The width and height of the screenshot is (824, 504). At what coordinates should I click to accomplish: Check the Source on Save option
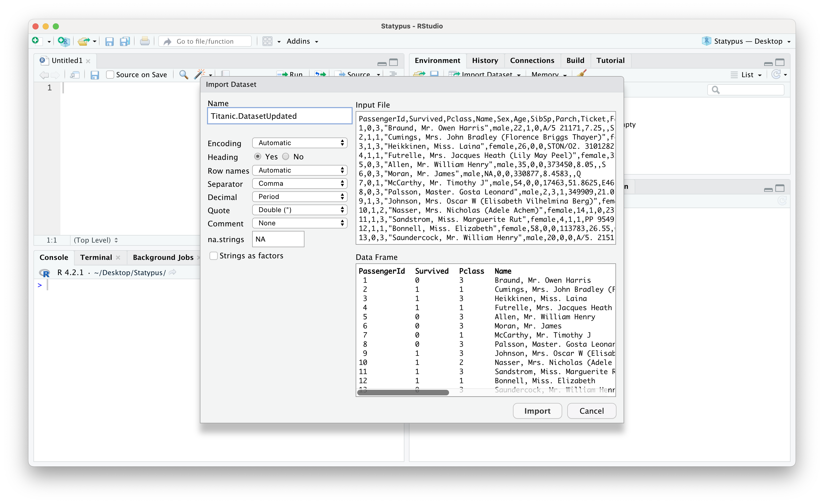[110, 74]
